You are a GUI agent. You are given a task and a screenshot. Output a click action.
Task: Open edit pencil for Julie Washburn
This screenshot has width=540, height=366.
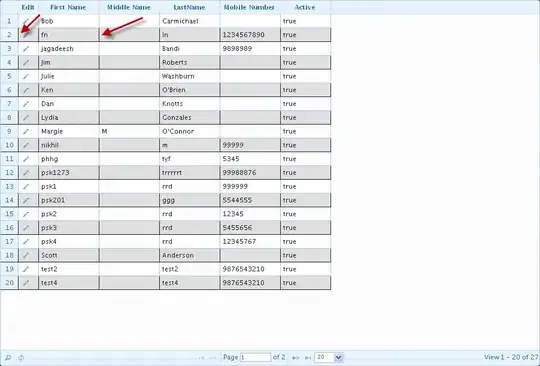tap(26, 76)
